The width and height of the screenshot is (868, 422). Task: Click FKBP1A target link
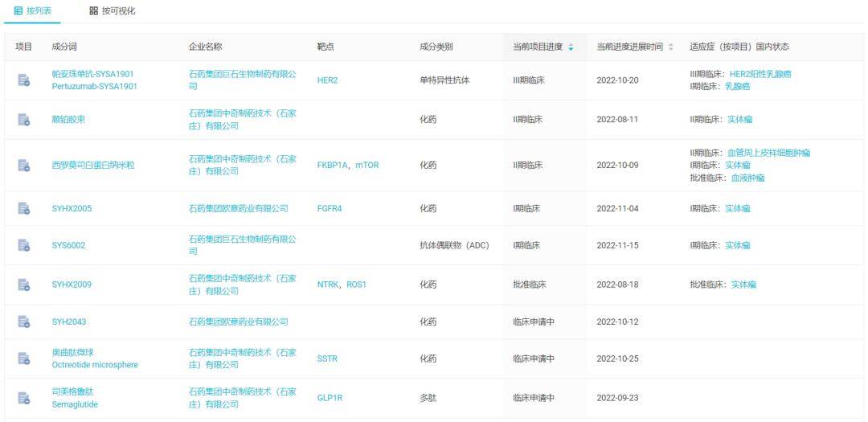tap(332, 165)
